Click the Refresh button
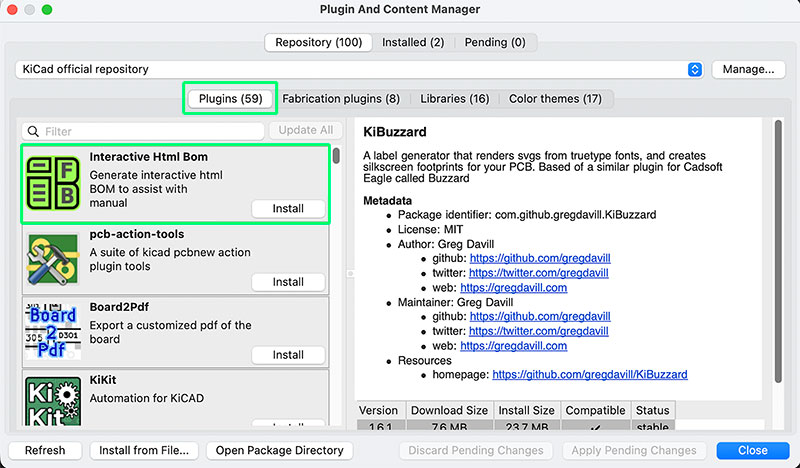 click(x=45, y=450)
